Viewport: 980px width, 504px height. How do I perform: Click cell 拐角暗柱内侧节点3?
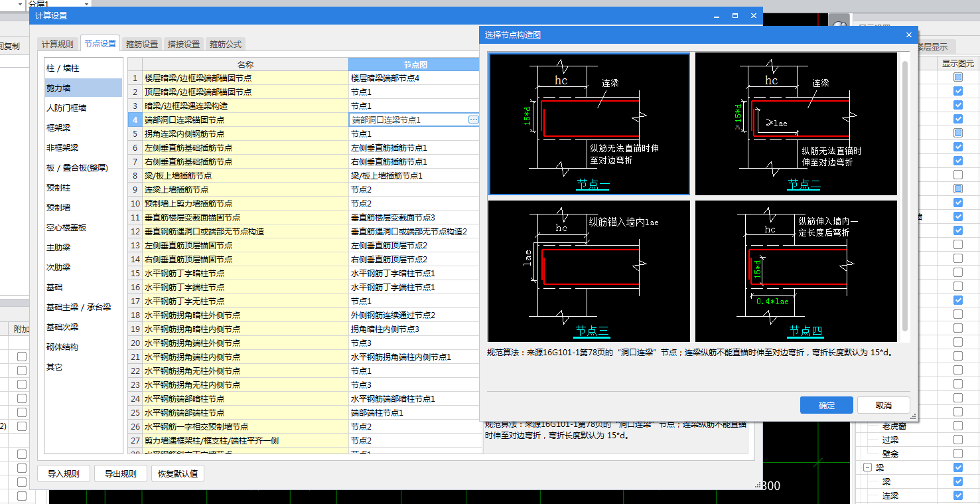[415, 329]
